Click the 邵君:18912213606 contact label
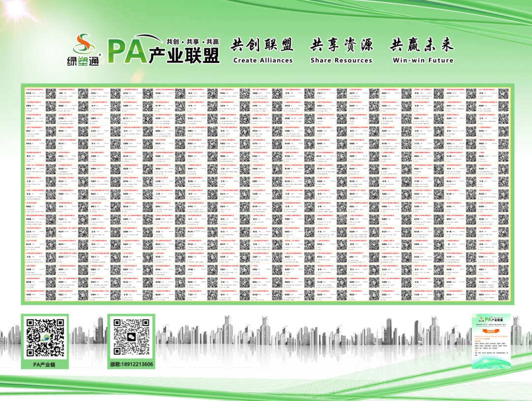532x401 pixels. pyautogui.click(x=132, y=365)
